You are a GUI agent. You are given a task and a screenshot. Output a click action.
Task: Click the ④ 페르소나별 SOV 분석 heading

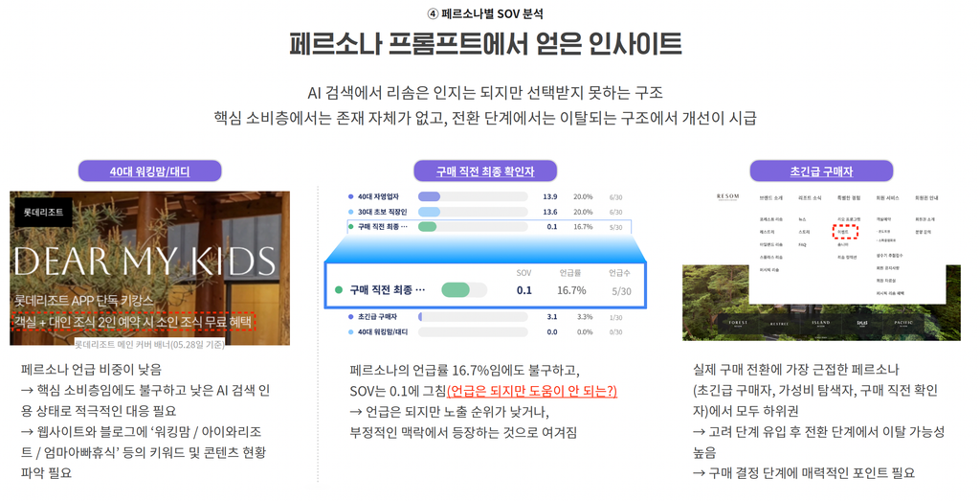pos(485,13)
